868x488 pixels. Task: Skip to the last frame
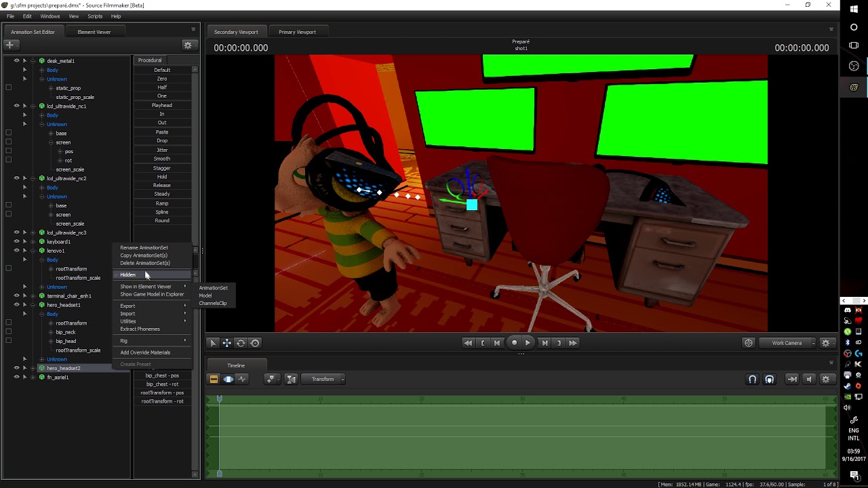click(573, 343)
